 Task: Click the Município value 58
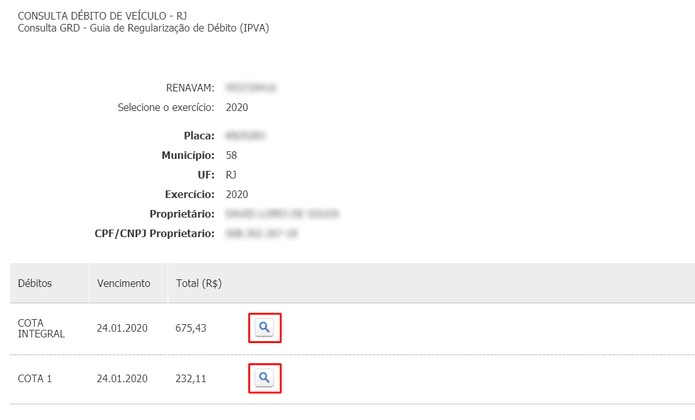(x=232, y=155)
